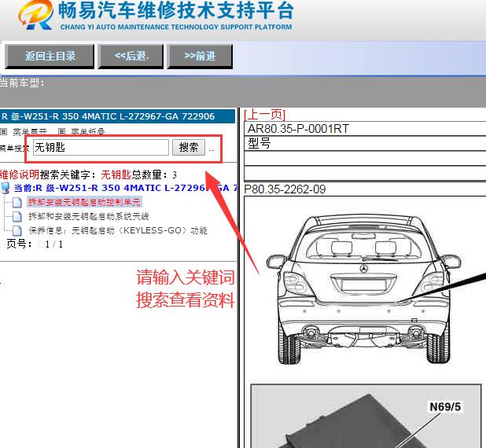Click document icon of 拆卸和安装无钥匙启动系统天线
The image size is (486, 448).
coord(17,216)
